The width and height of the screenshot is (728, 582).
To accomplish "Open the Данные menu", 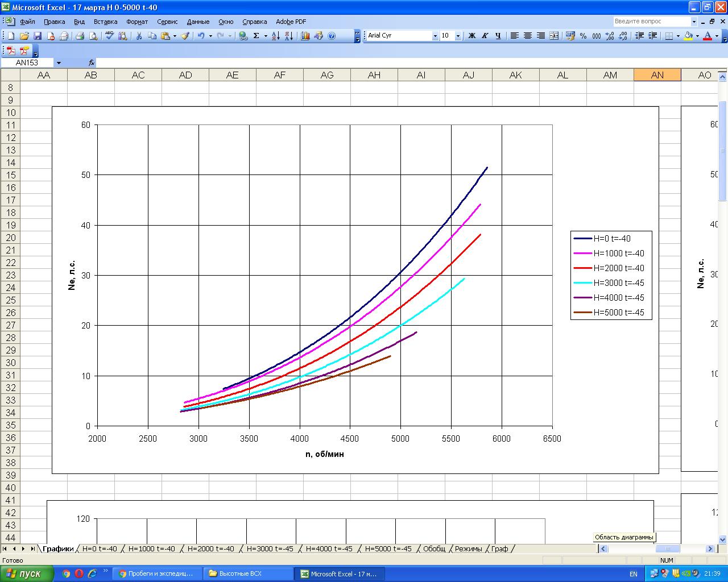I will click(198, 22).
